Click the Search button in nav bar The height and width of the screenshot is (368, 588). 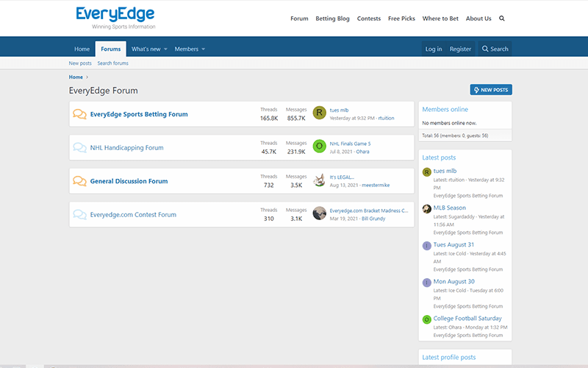(495, 49)
